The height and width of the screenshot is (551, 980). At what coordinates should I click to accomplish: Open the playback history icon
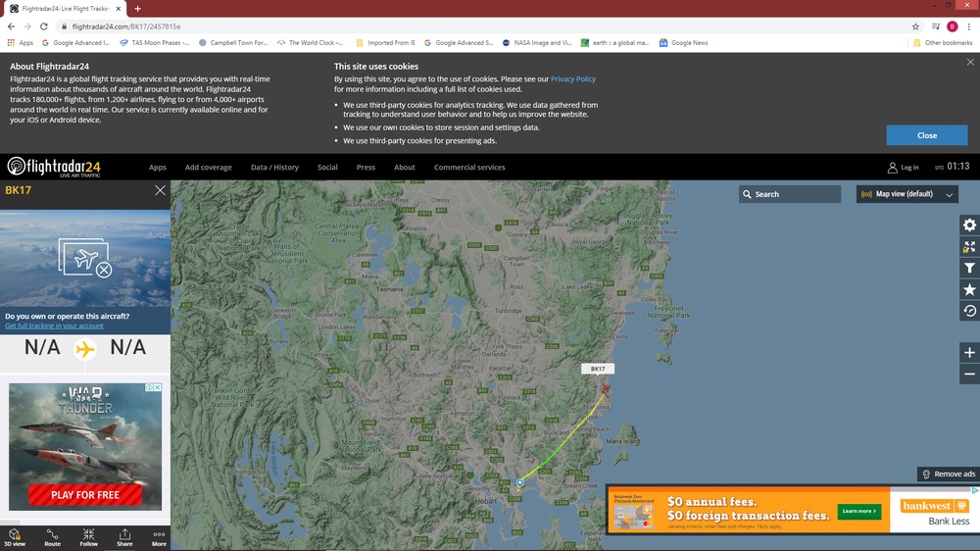point(969,311)
